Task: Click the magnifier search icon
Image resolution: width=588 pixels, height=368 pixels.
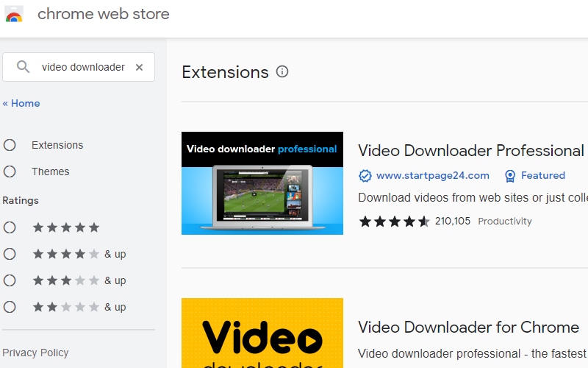Action: (x=23, y=67)
